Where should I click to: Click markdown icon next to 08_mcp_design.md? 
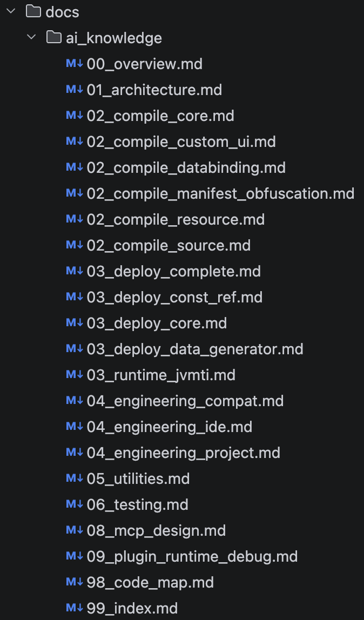tap(74, 530)
